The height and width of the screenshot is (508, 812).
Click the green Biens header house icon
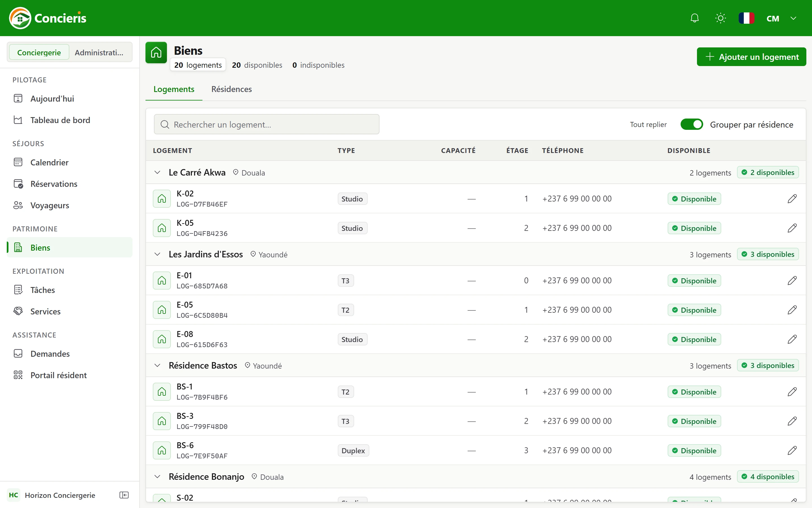tap(156, 52)
